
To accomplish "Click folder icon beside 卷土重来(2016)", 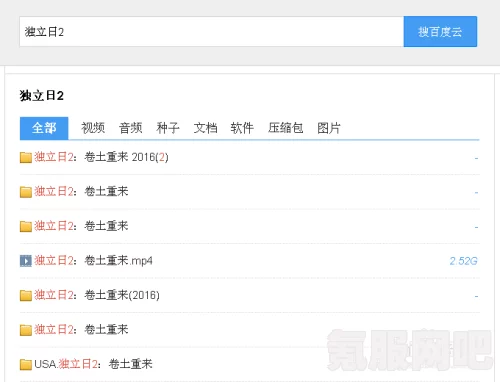I will (26, 295).
